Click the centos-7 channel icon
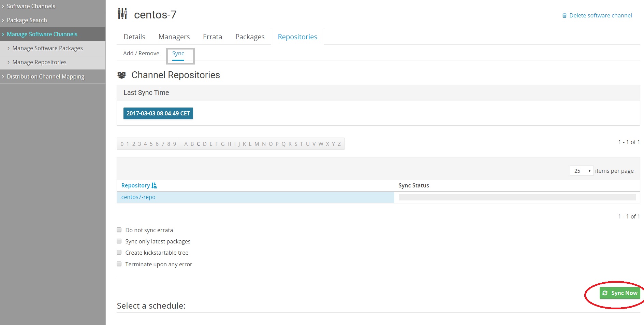This screenshot has width=644, height=325. pos(122,14)
